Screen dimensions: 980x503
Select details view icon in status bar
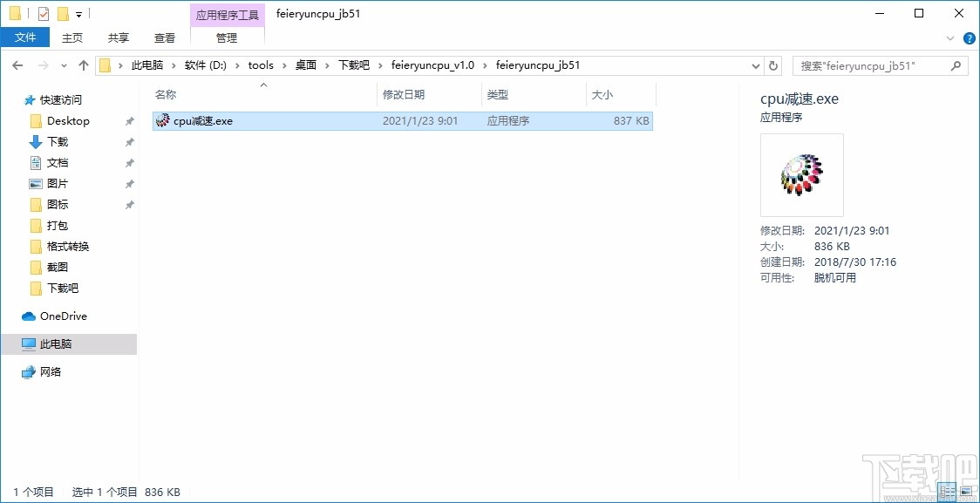tap(947, 492)
